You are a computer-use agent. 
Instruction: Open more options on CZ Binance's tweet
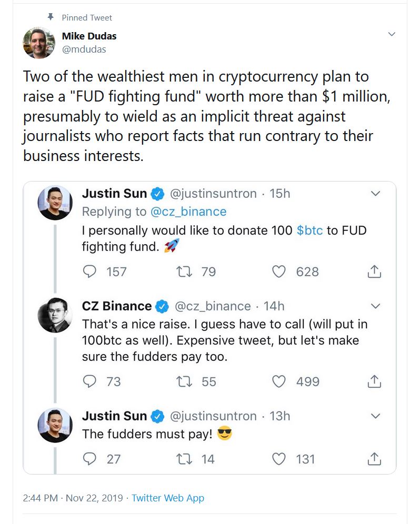375,306
